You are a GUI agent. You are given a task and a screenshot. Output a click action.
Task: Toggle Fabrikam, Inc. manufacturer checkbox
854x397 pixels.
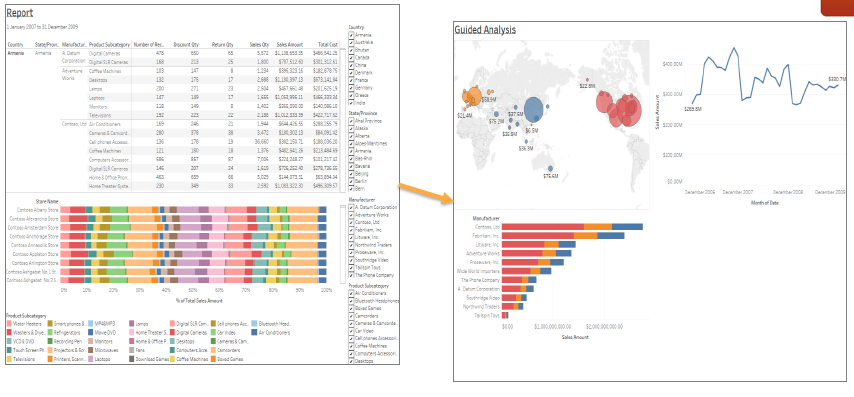[351, 230]
